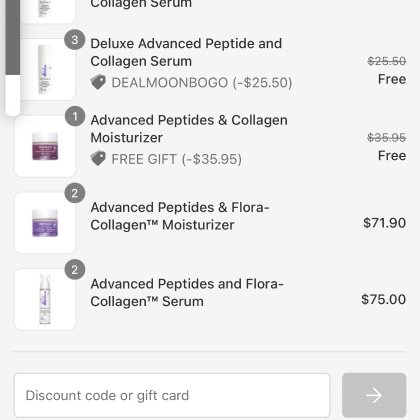Click the DEALMOONBOGO discount tag icon

tap(98, 82)
